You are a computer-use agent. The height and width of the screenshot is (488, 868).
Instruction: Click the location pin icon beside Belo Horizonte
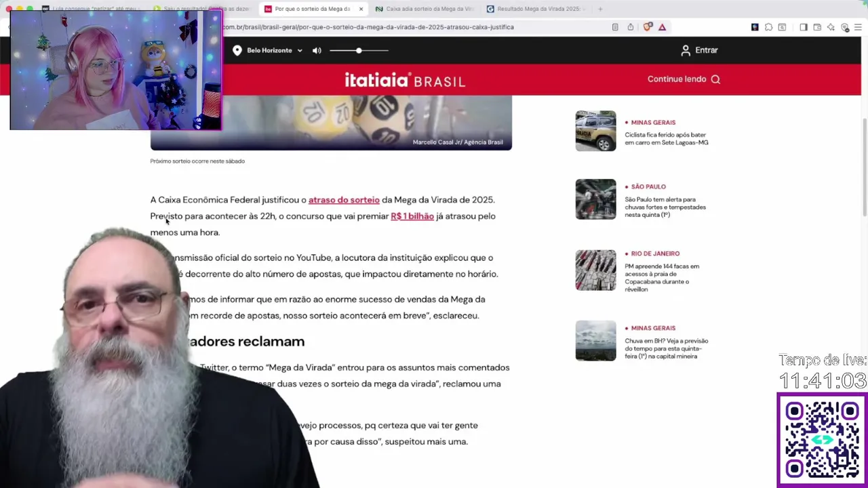point(237,50)
